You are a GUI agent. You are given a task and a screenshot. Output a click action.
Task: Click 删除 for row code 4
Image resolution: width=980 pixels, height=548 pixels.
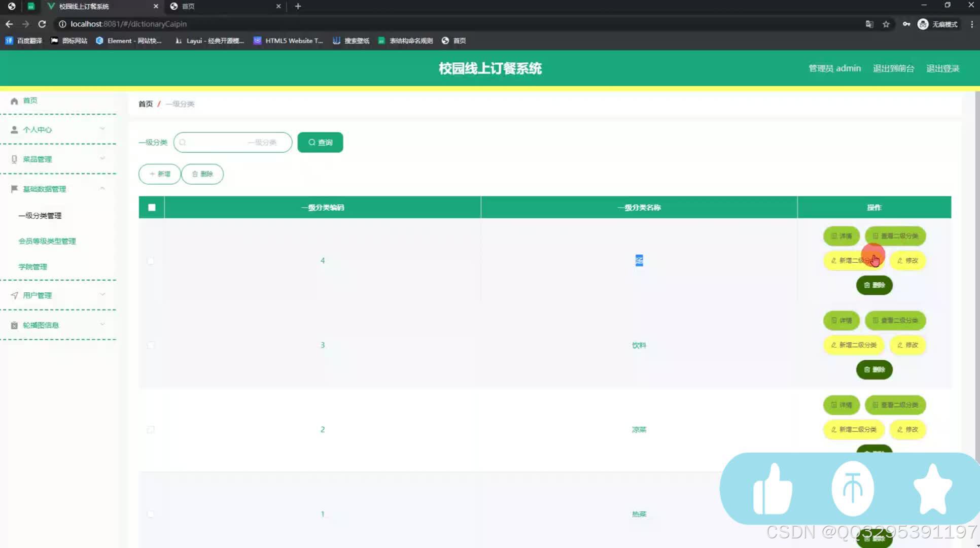click(874, 285)
